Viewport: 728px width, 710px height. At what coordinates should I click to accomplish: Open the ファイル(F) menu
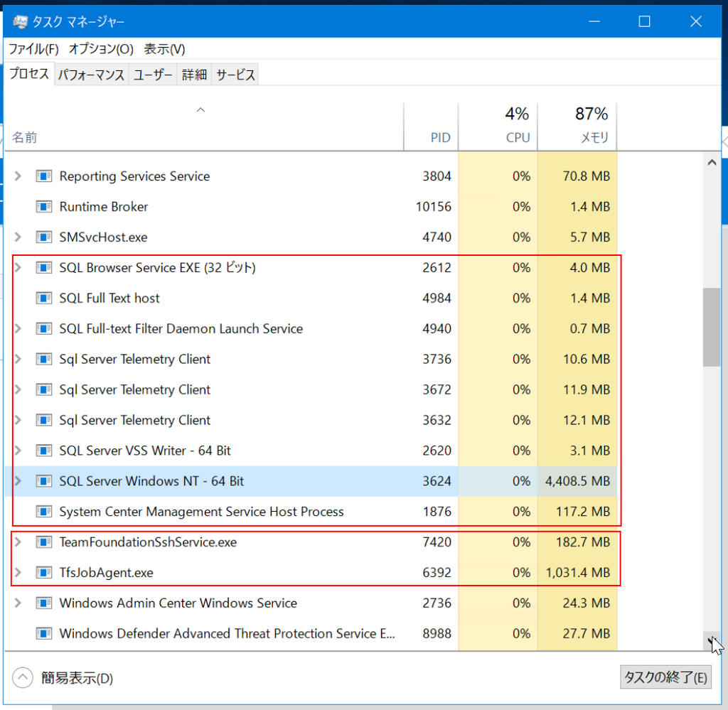[33, 49]
